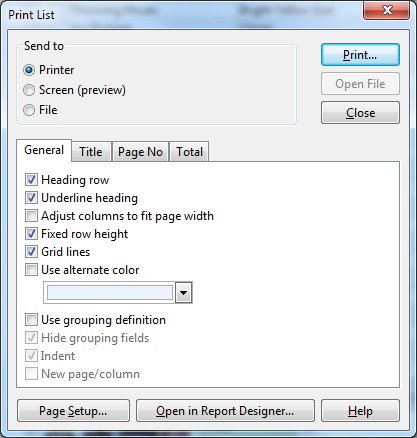Toggle the Underline heading checkbox

pos(31,198)
